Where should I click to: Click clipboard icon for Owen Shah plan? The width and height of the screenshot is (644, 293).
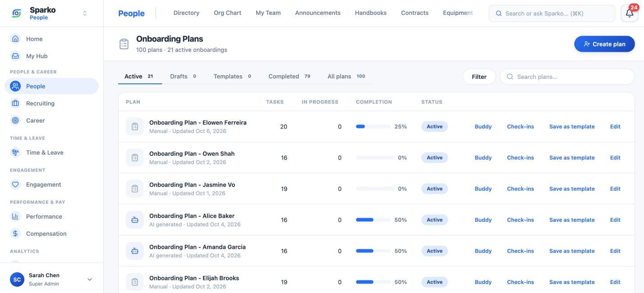[135, 158]
